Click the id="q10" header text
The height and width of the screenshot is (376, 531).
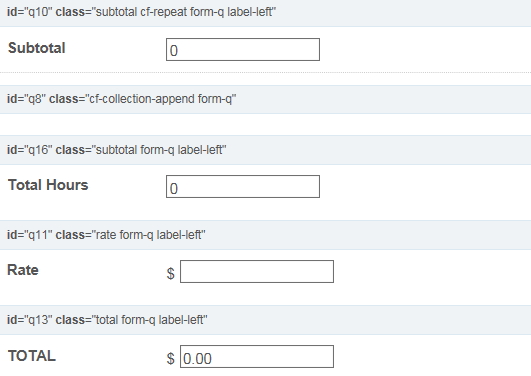tap(30, 12)
